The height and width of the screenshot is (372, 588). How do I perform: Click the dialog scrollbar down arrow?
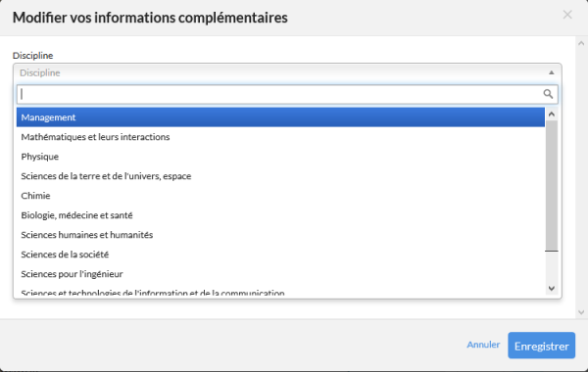coord(581,311)
